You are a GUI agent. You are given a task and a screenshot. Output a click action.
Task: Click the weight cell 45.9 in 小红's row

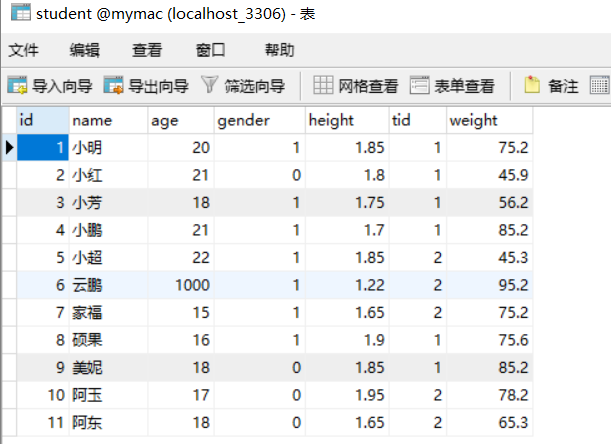[489, 175]
